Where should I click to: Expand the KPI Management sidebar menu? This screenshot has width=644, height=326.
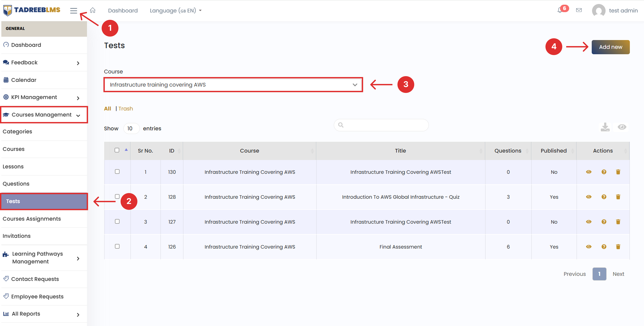[x=44, y=97]
